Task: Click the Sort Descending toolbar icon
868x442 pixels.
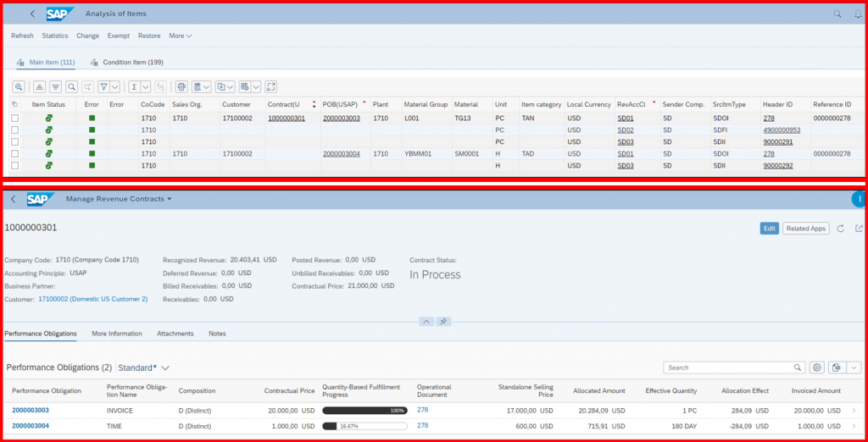Action: [x=55, y=86]
